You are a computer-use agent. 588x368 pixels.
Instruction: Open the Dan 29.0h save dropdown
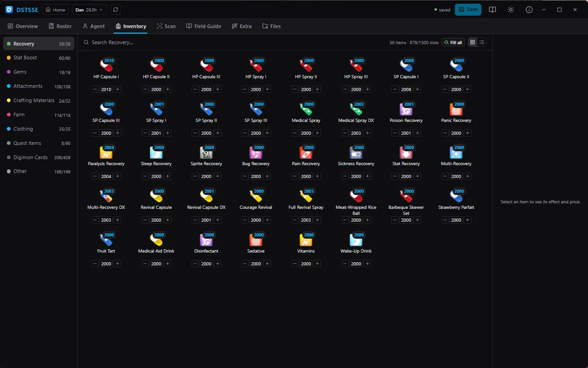pos(90,10)
